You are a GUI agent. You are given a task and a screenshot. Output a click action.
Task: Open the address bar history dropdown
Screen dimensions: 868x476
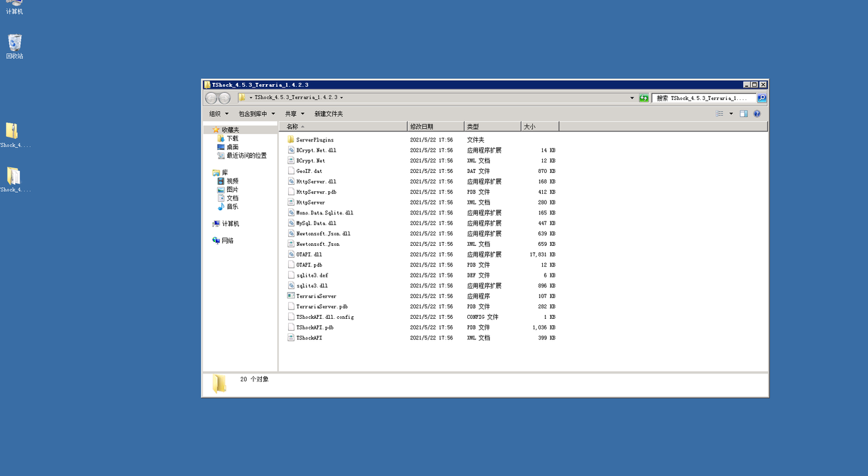click(x=632, y=98)
